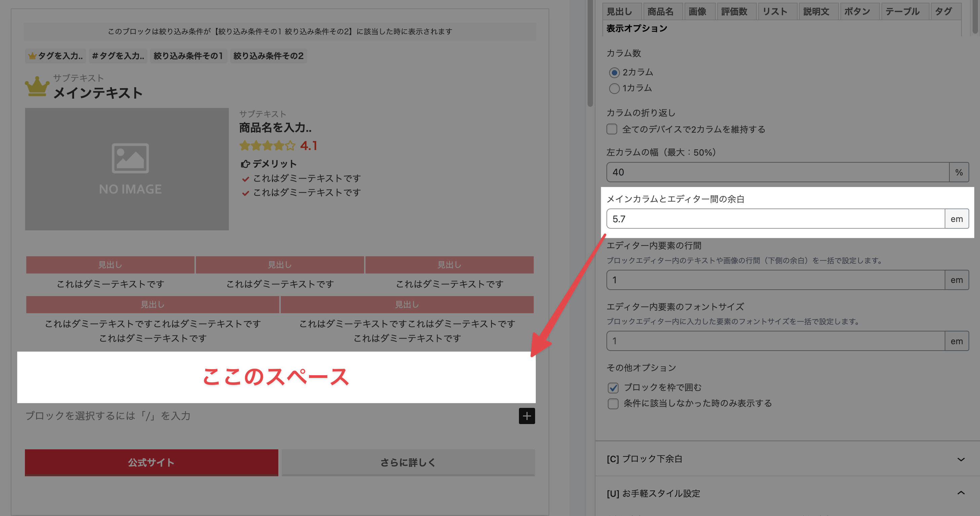This screenshot has height=516, width=980.
Task: Click the first これはダミーテキストです checklist item
Action: (x=307, y=178)
